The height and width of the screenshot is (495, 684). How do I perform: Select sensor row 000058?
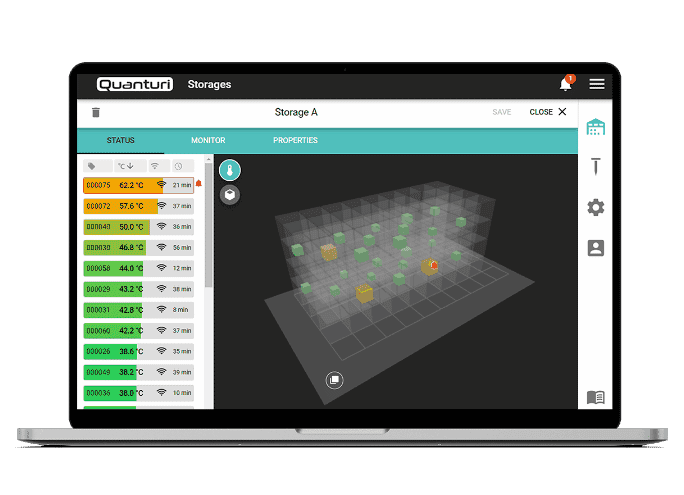pos(138,268)
